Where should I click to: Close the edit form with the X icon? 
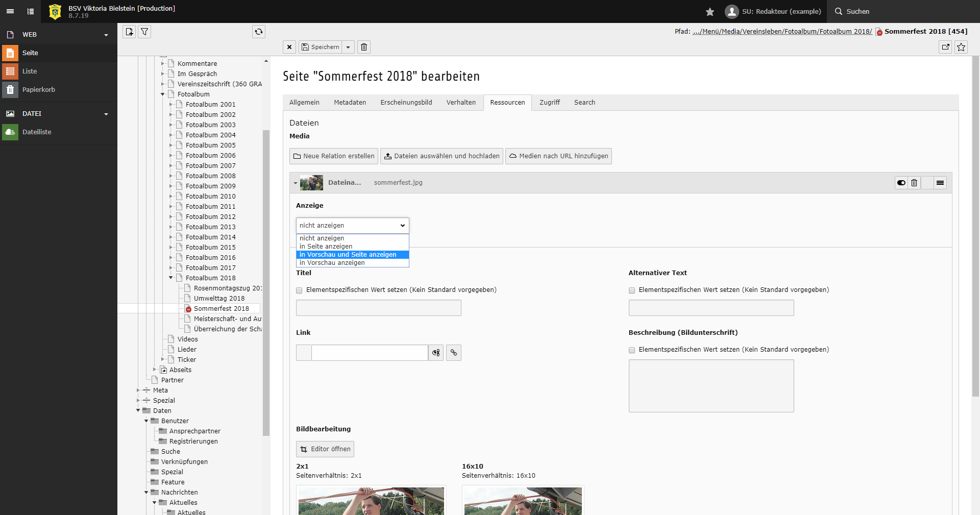(289, 47)
